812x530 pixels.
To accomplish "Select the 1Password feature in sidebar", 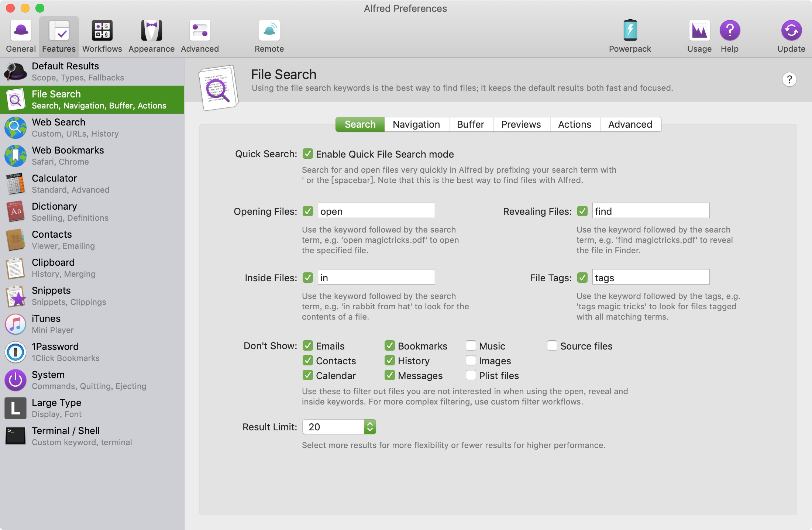I will [x=92, y=352].
